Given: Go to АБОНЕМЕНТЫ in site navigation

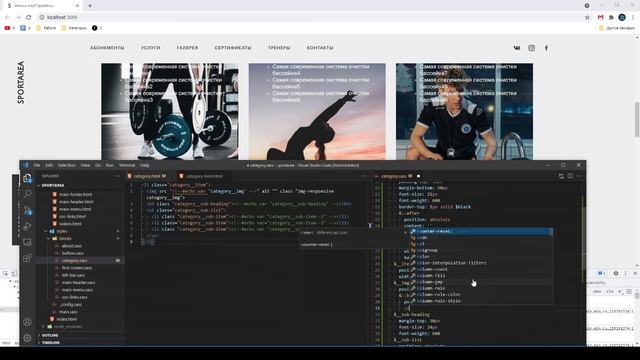Looking at the screenshot, I should click(x=107, y=48).
